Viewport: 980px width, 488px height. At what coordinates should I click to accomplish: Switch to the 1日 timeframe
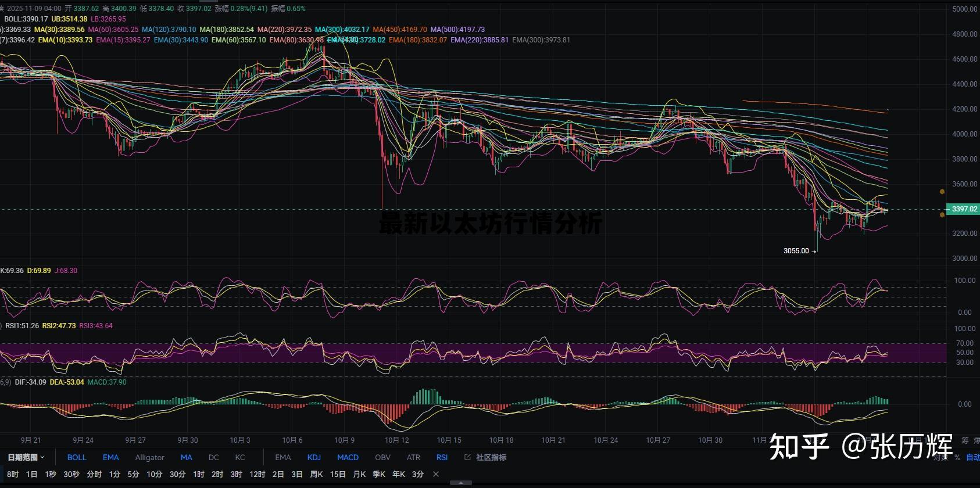coord(31,474)
